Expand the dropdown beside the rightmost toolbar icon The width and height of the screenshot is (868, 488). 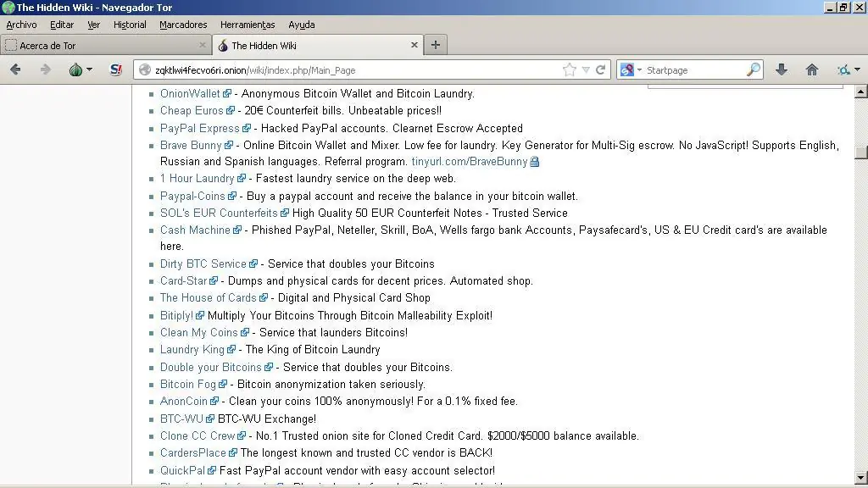pyautogui.click(x=858, y=69)
